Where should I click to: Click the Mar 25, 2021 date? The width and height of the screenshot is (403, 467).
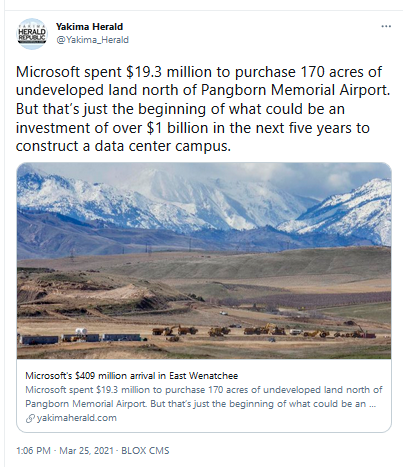(86, 451)
